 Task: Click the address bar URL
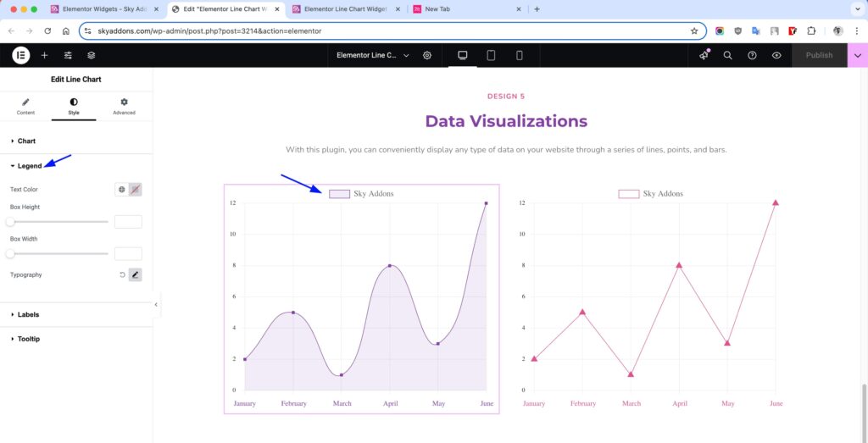(x=210, y=31)
